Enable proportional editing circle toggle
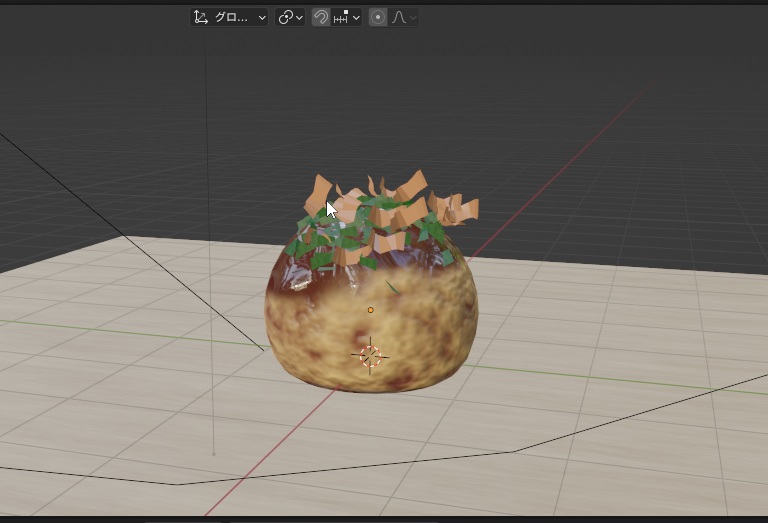Viewport: 768px width, 523px height. 378,17
